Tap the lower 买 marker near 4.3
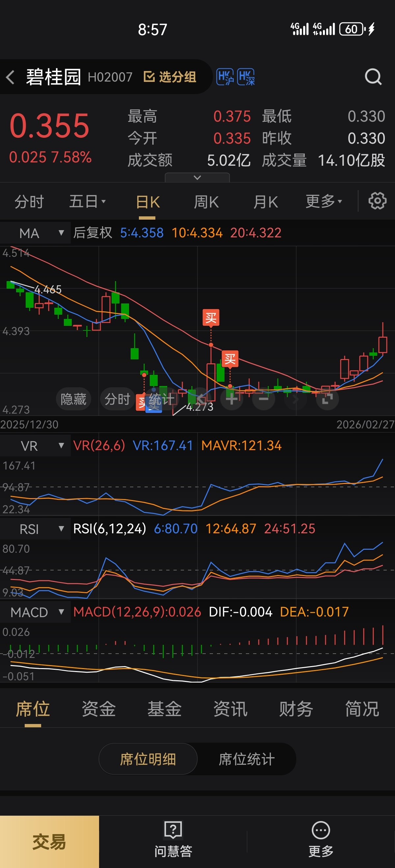This screenshot has width=395, height=868. tap(230, 359)
